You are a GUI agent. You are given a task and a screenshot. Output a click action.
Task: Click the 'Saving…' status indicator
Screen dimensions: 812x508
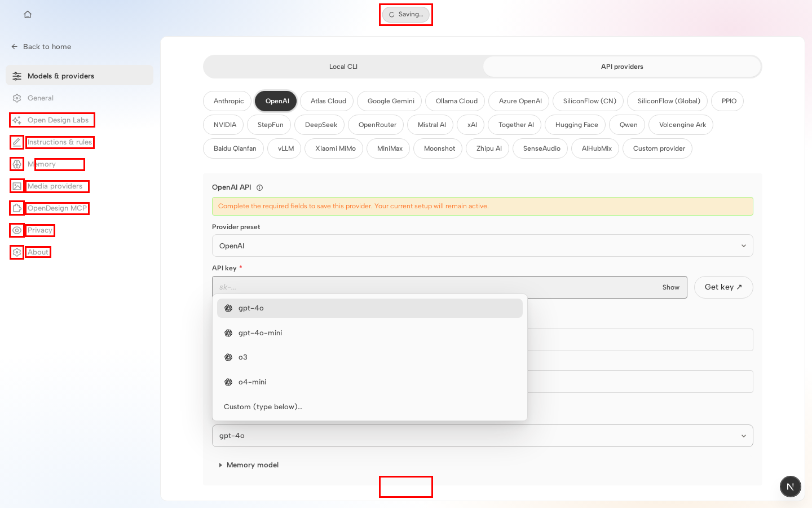(x=406, y=15)
